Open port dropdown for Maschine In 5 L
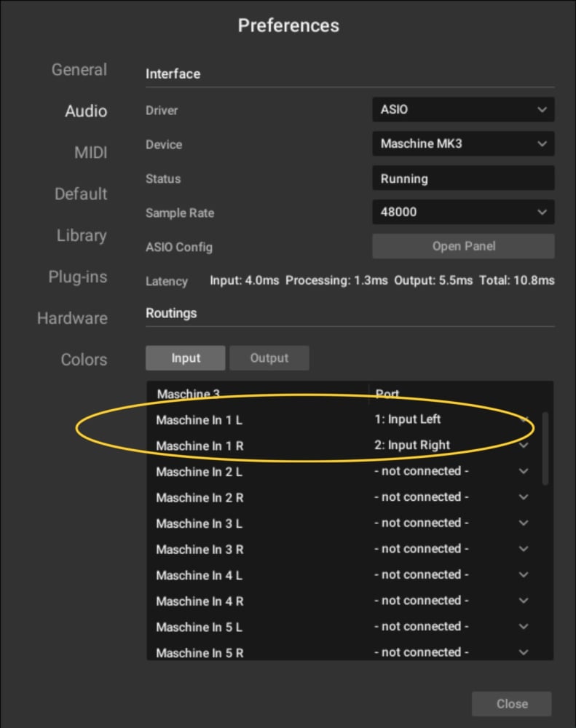This screenshot has height=728, width=576. click(x=524, y=626)
